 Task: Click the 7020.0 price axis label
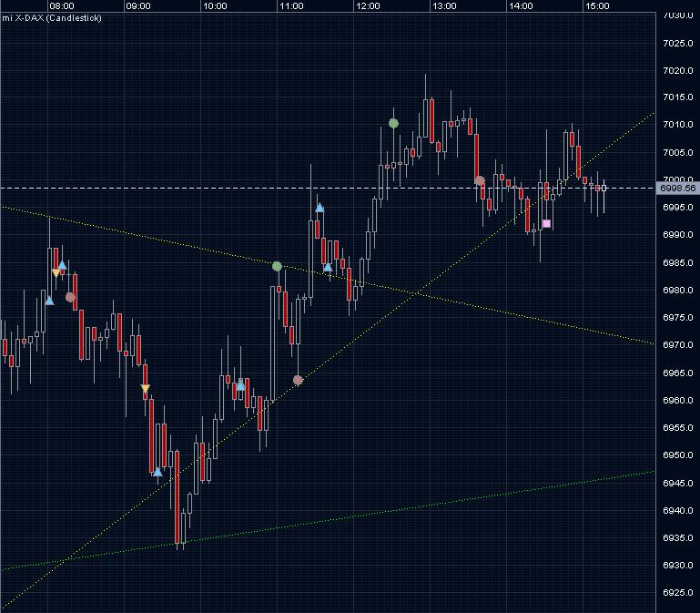(x=678, y=71)
